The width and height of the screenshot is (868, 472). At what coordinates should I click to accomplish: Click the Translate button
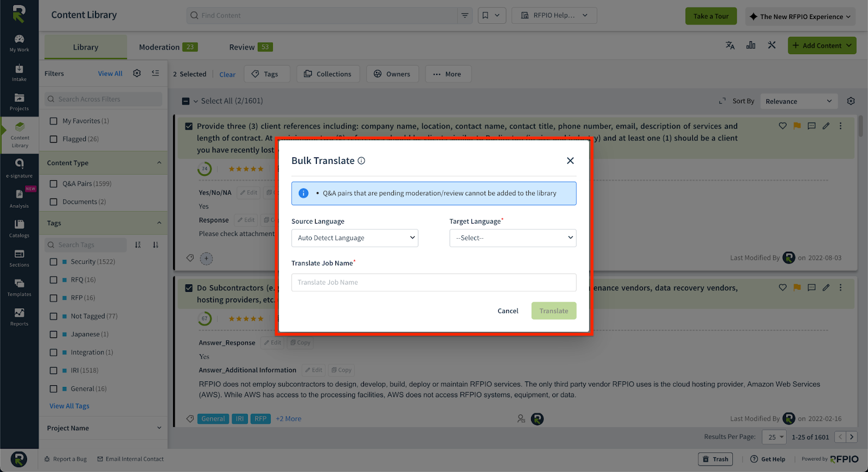[554, 311]
